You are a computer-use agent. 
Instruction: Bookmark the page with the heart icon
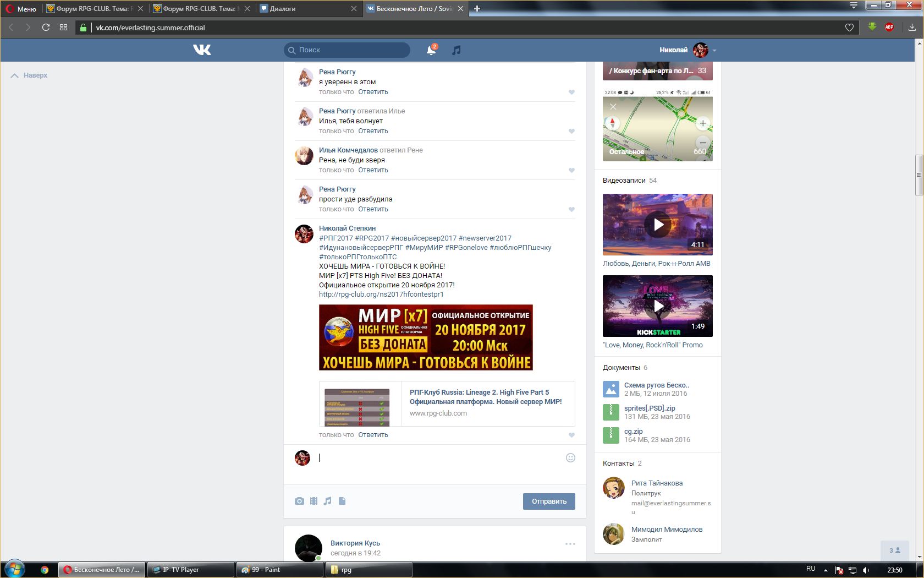tap(849, 28)
